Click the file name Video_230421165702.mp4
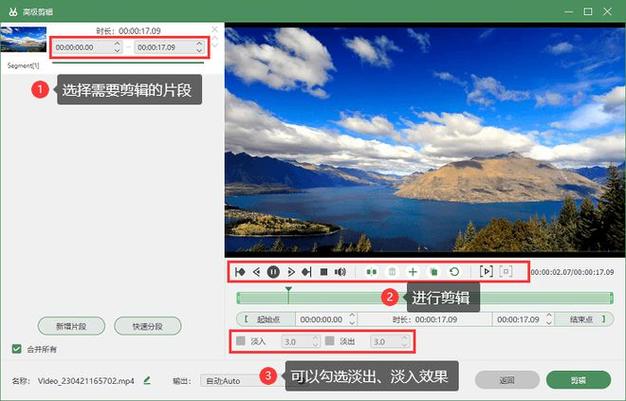Screen dimensions: 626x401 point(86,381)
